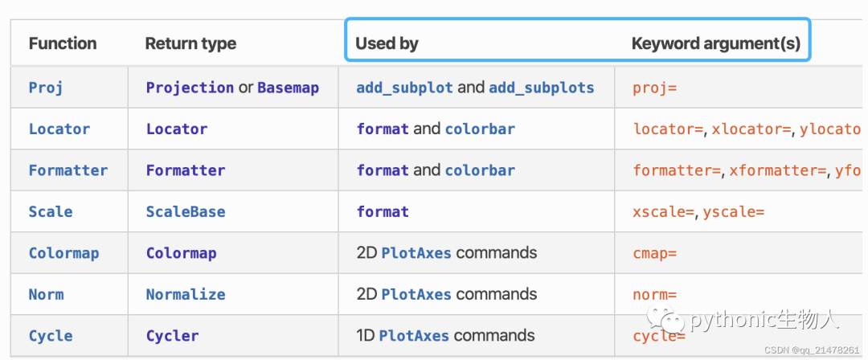Select the locator= keyword text
This screenshot has height=360, width=868.
click(668, 129)
